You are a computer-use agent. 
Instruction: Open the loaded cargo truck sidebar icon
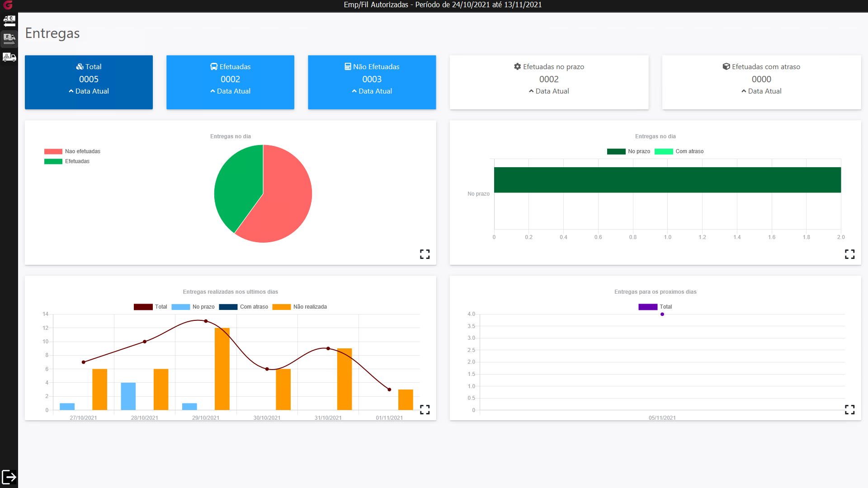pyautogui.click(x=9, y=57)
